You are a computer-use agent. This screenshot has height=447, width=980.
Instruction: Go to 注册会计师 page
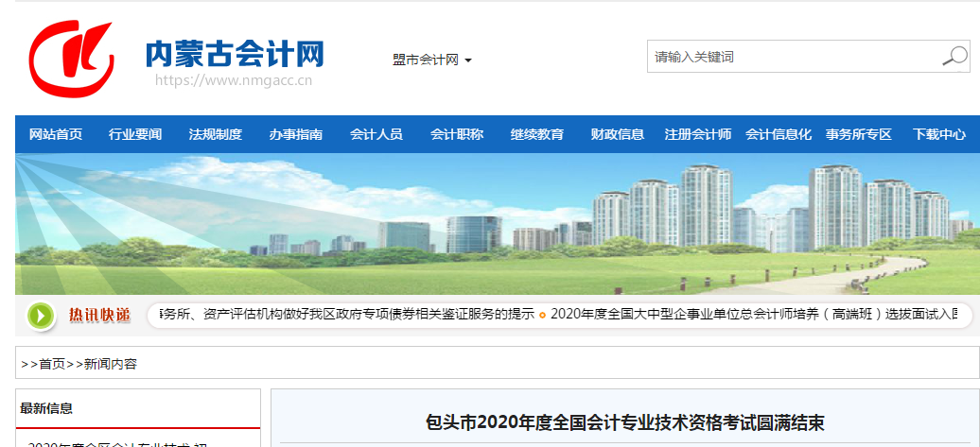698,134
